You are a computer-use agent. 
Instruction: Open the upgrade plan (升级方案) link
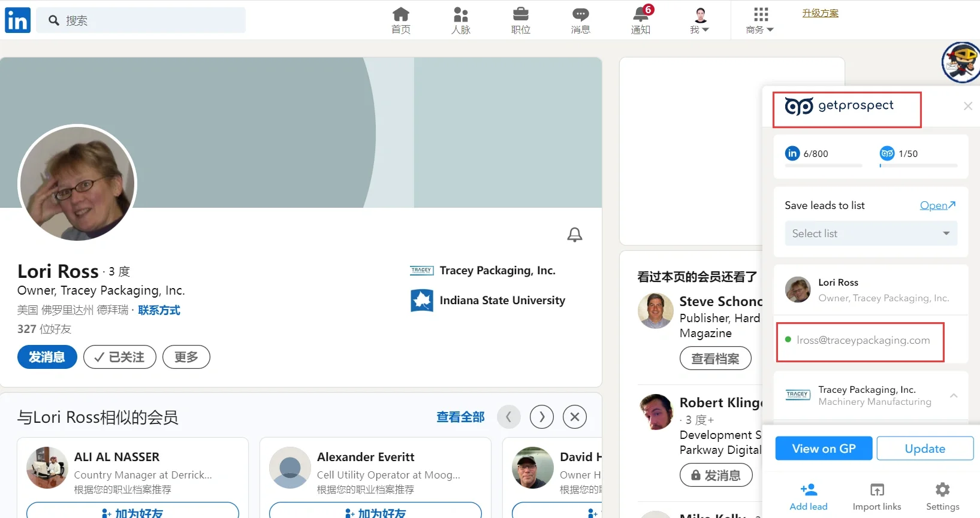coord(821,13)
